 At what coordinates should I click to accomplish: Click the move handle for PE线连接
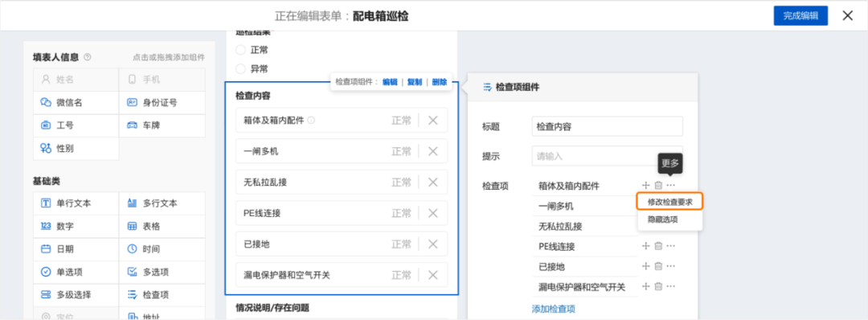(x=645, y=246)
